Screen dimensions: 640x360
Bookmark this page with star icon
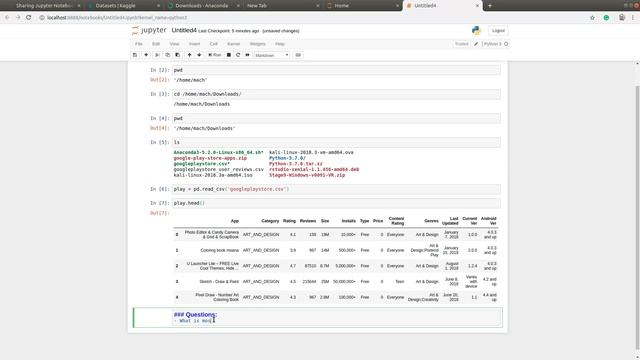click(x=592, y=18)
